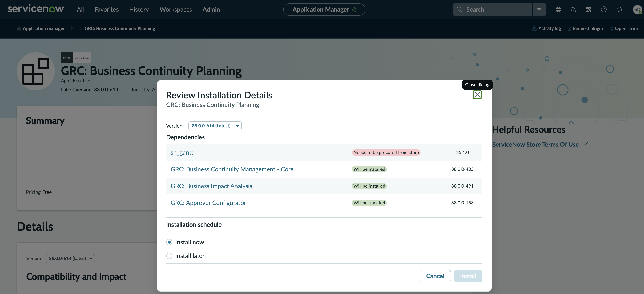644x294 pixels.
Task: Click the ServiceNow logo
Action: (x=36, y=9)
